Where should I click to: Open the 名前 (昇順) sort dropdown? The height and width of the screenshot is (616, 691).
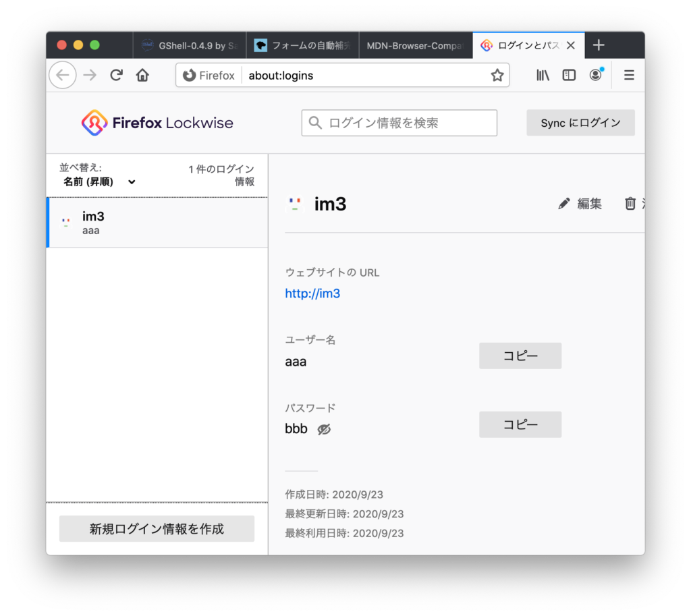coord(99,181)
